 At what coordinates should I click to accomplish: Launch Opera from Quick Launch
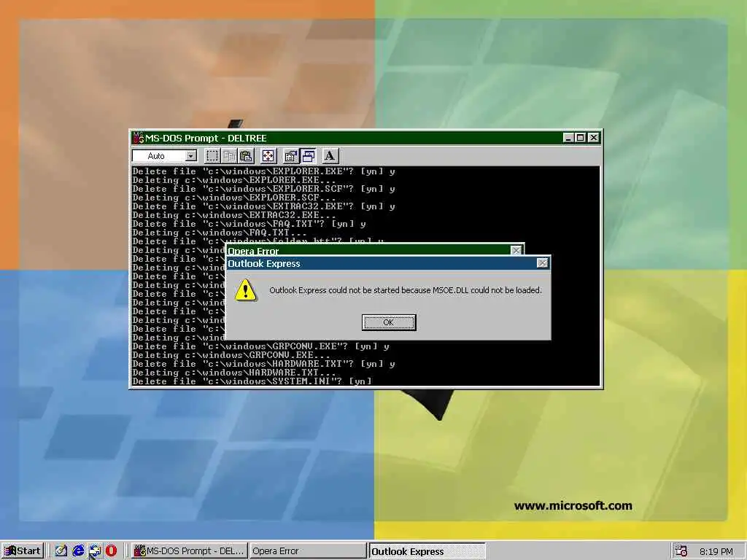[x=111, y=551]
